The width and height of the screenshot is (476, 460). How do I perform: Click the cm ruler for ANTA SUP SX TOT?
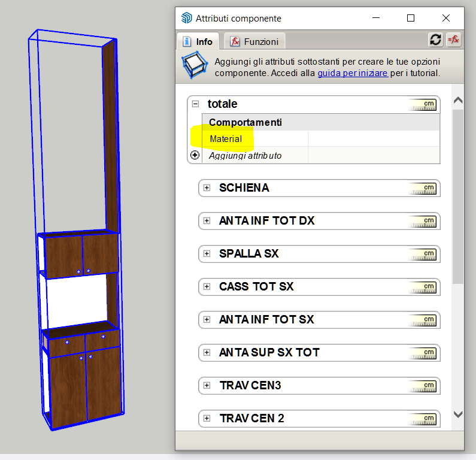[x=423, y=353]
